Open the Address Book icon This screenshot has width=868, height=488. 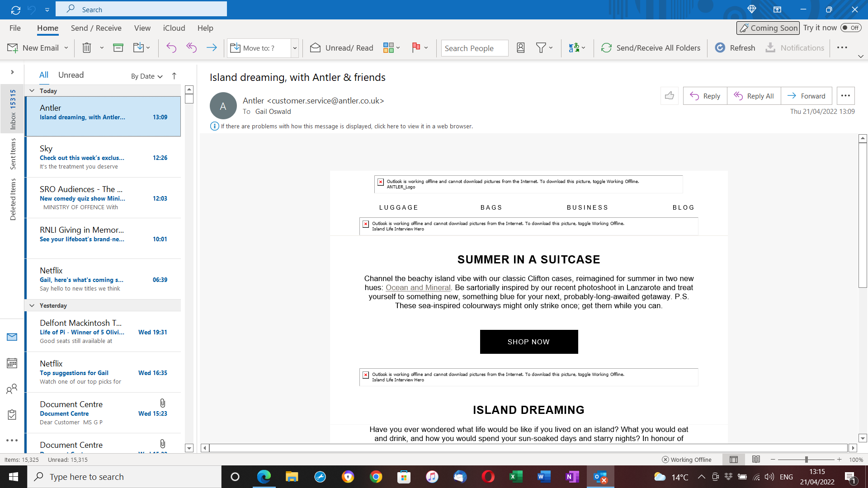click(521, 48)
